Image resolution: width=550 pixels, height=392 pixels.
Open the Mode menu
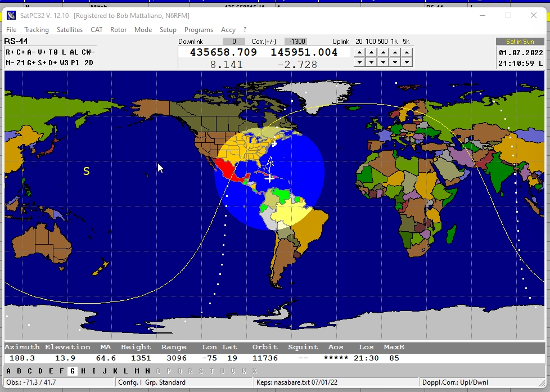143,30
